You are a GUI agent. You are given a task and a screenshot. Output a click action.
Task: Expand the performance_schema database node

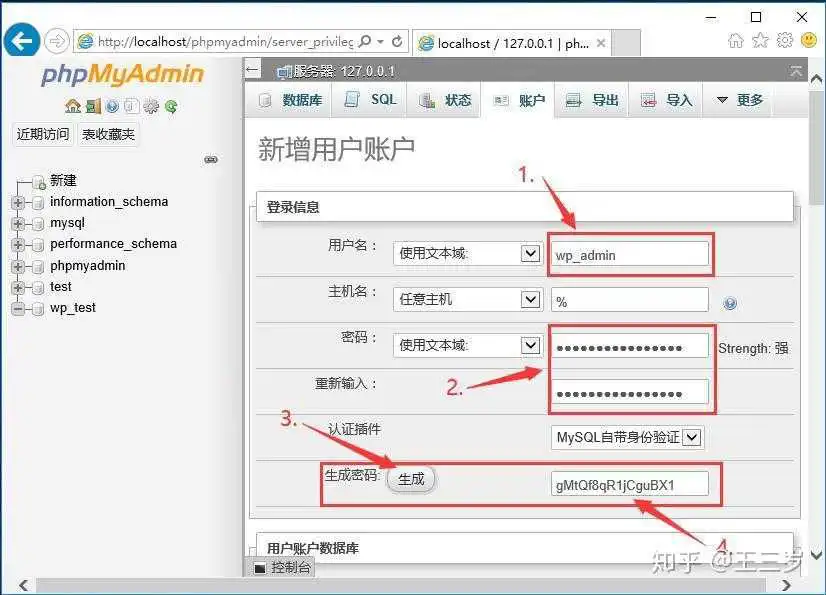[17, 245]
